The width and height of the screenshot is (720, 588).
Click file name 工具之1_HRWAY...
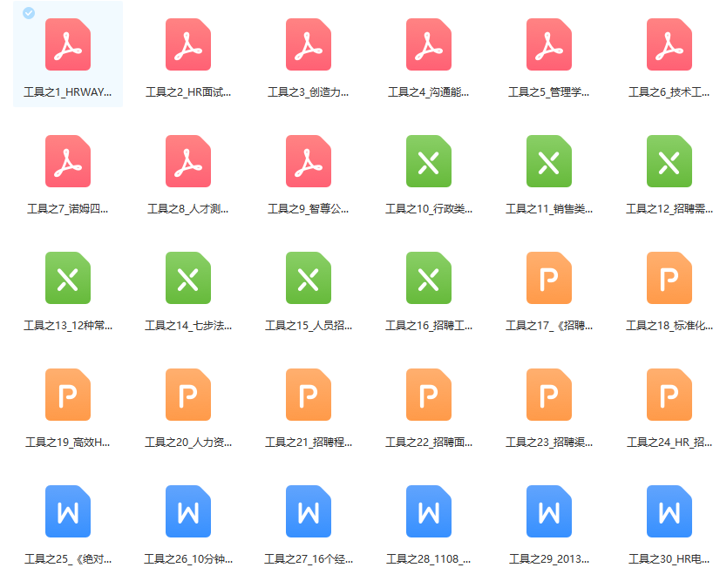(x=68, y=92)
